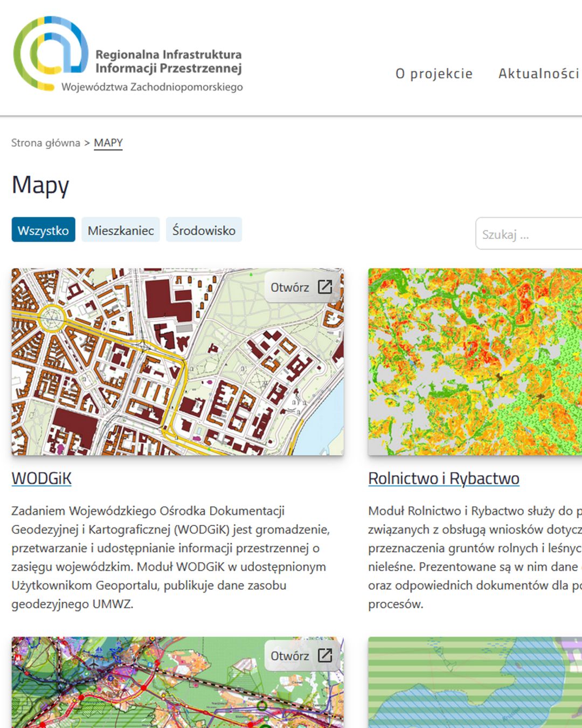
Task: Go to the Aktualności menu item
Action: [538, 73]
